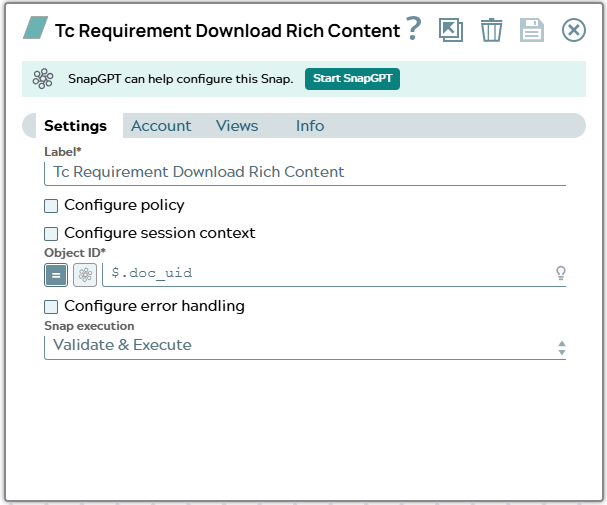The width and height of the screenshot is (607, 505).
Task: Open the Account tab
Action: point(161,126)
